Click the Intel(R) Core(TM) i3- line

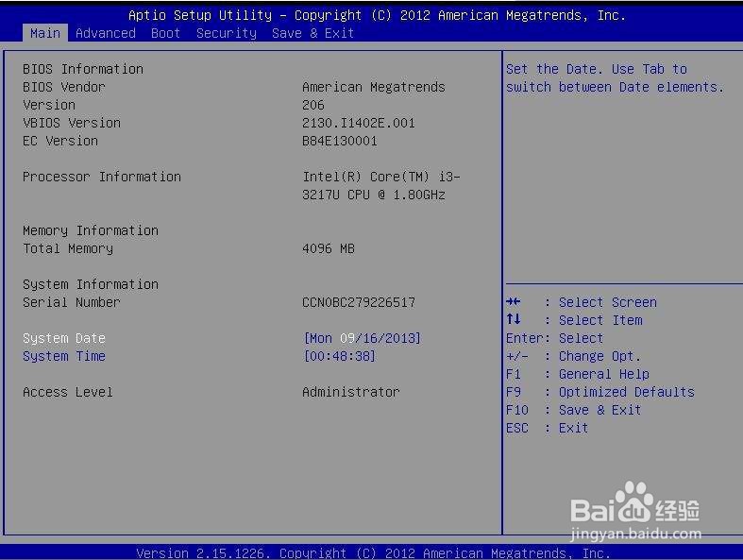(381, 177)
